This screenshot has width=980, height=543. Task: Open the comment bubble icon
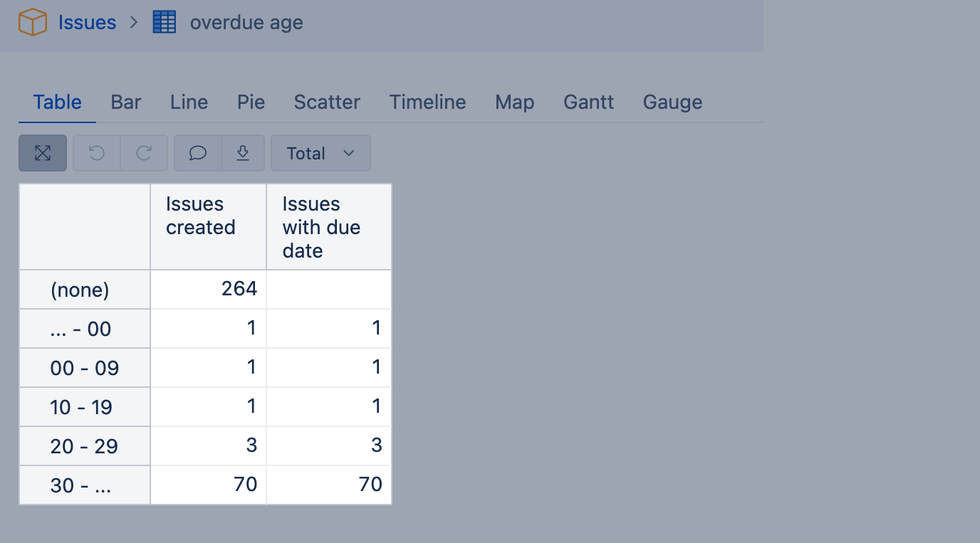click(x=198, y=153)
